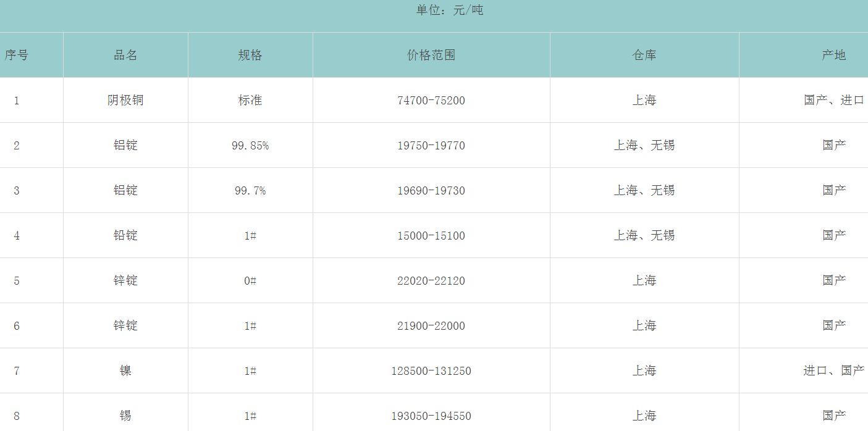The width and height of the screenshot is (868, 431).
Task: Click the 序号 column header
Action: [17, 55]
